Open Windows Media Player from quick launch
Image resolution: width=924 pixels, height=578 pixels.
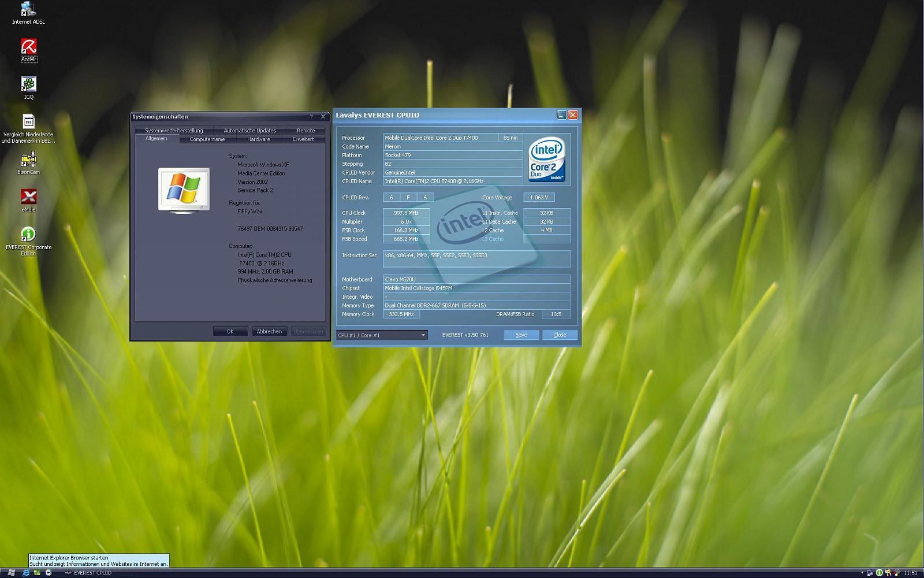pyautogui.click(x=49, y=573)
